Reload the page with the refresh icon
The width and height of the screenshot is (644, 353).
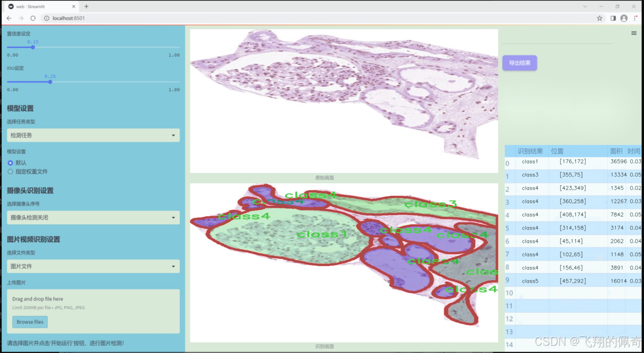[x=33, y=18]
